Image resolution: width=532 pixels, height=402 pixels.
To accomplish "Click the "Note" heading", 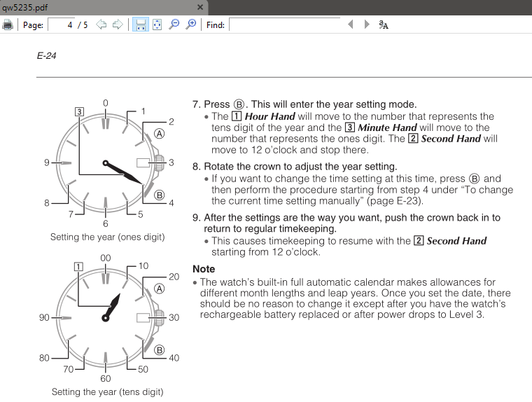I will tap(204, 269).
